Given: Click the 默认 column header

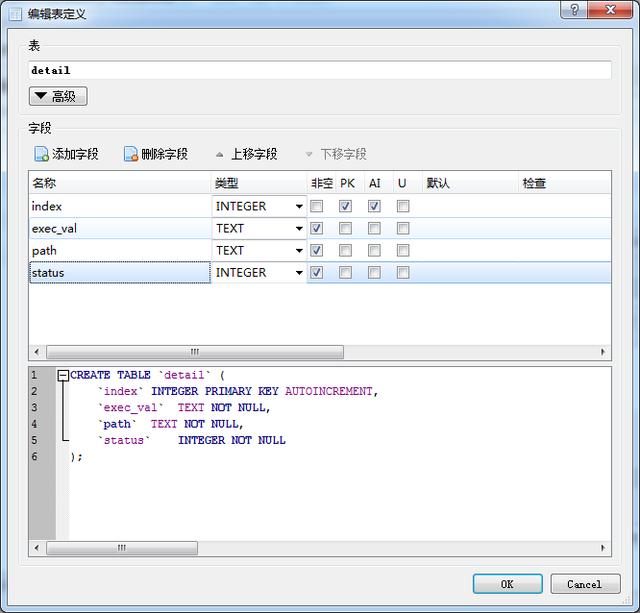Looking at the screenshot, I should click(x=470, y=183).
